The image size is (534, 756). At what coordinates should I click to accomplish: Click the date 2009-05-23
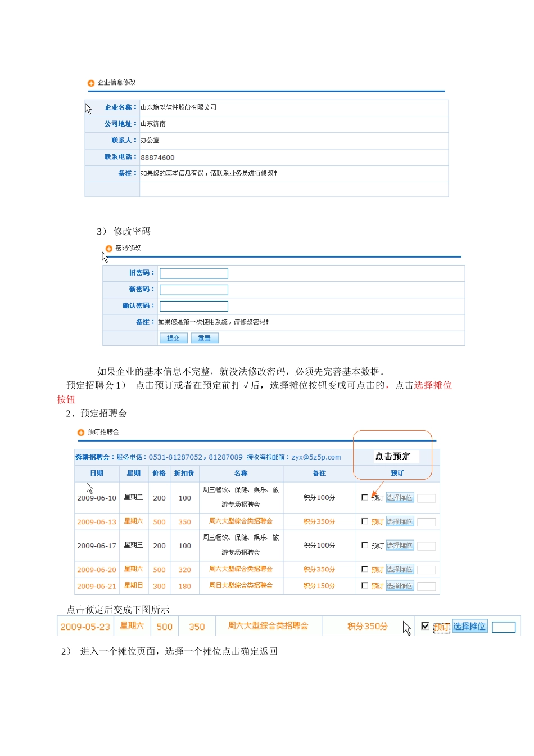point(85,627)
